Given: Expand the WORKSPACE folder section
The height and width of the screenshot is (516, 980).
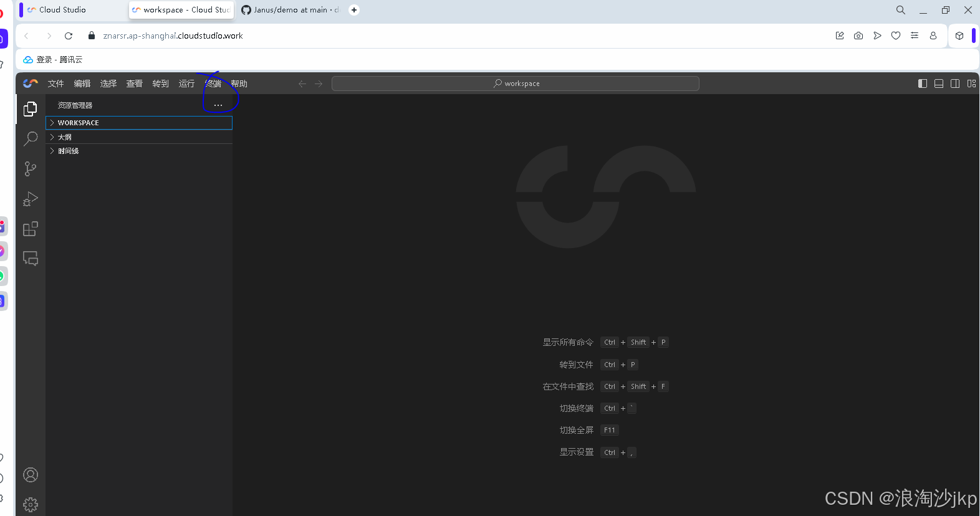Looking at the screenshot, I should pos(139,123).
